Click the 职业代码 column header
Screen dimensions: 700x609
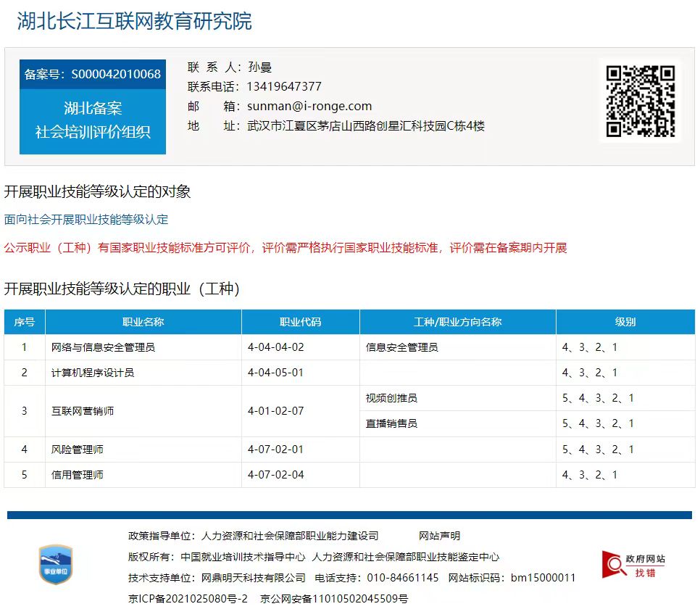[x=300, y=322]
